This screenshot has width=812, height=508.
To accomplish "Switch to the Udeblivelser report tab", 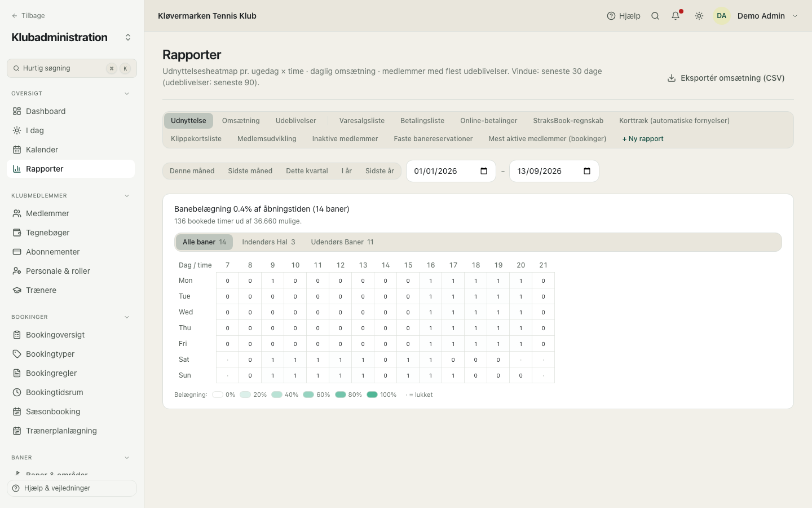I will 296,121.
